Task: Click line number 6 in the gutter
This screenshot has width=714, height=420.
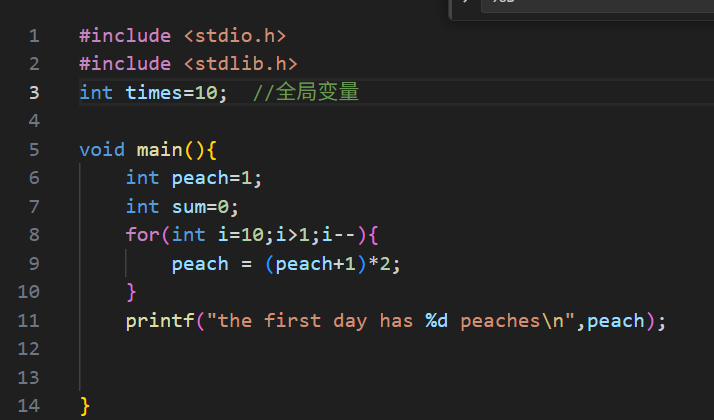Action: [x=34, y=178]
